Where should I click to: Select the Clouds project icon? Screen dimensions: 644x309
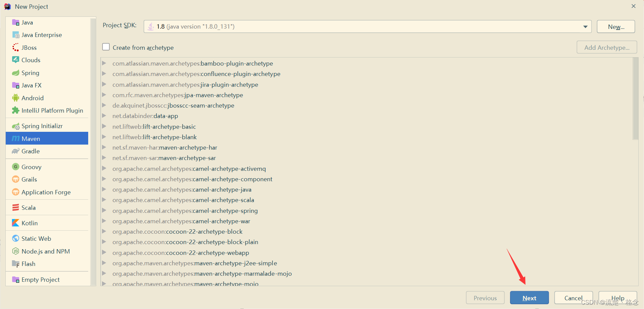pos(15,60)
